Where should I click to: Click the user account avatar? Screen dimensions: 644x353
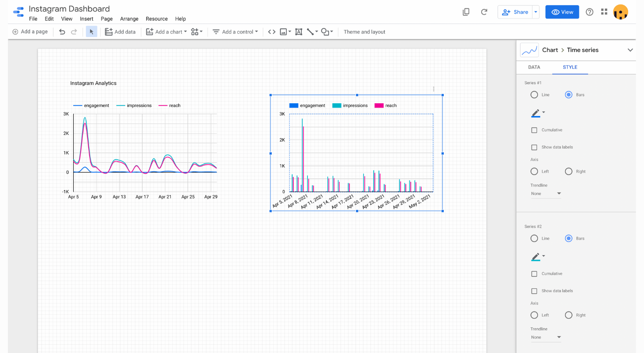pos(621,12)
